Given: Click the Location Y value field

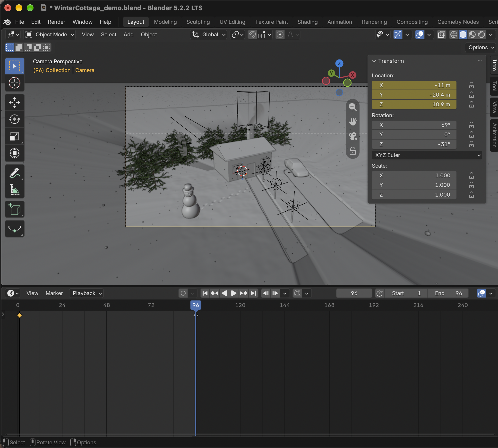Looking at the screenshot, I should tap(414, 95).
